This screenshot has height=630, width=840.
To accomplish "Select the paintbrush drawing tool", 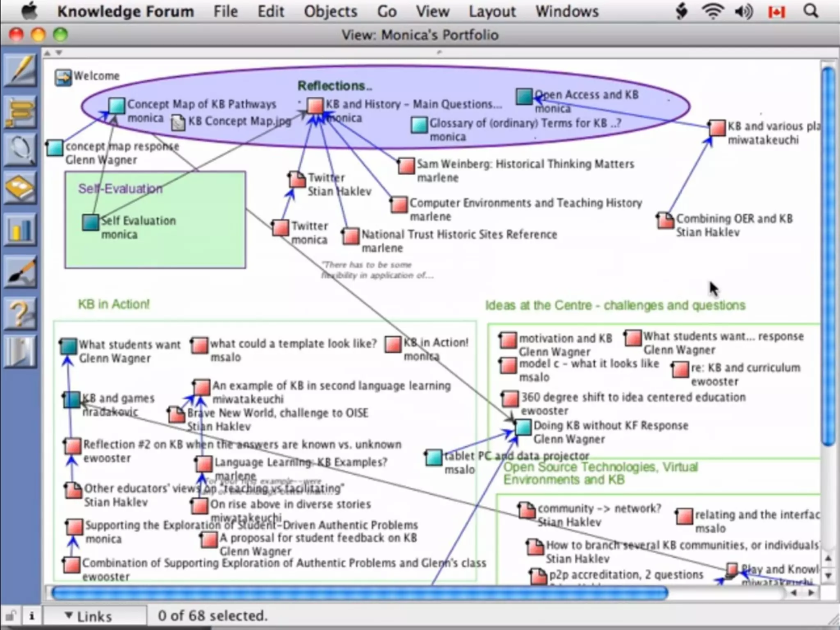I will tap(21, 272).
